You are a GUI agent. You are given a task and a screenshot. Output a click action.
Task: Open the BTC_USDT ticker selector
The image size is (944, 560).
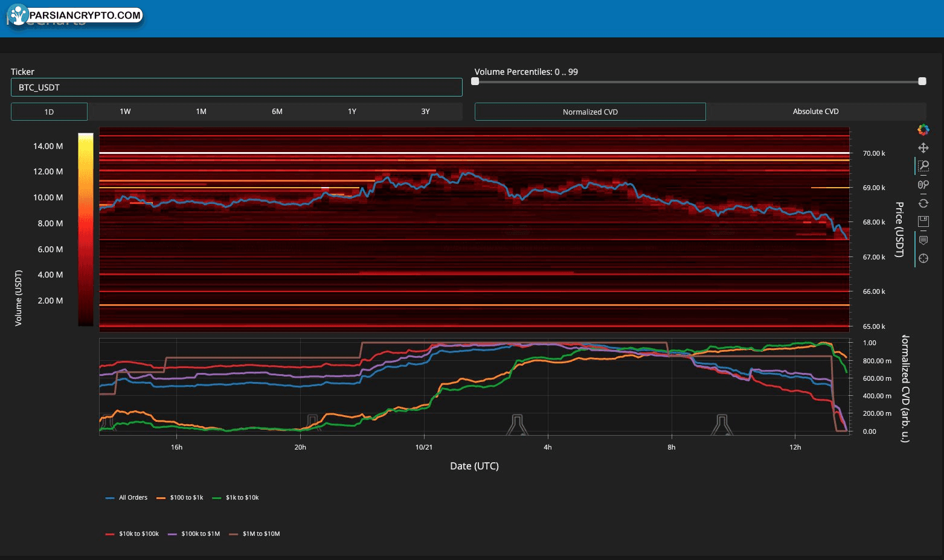click(237, 87)
